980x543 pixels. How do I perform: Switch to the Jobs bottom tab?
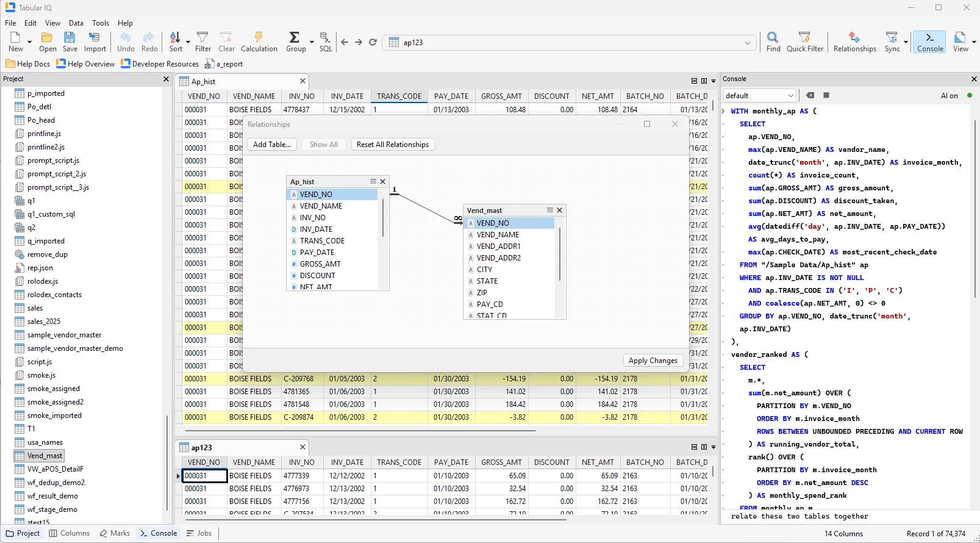[199, 533]
